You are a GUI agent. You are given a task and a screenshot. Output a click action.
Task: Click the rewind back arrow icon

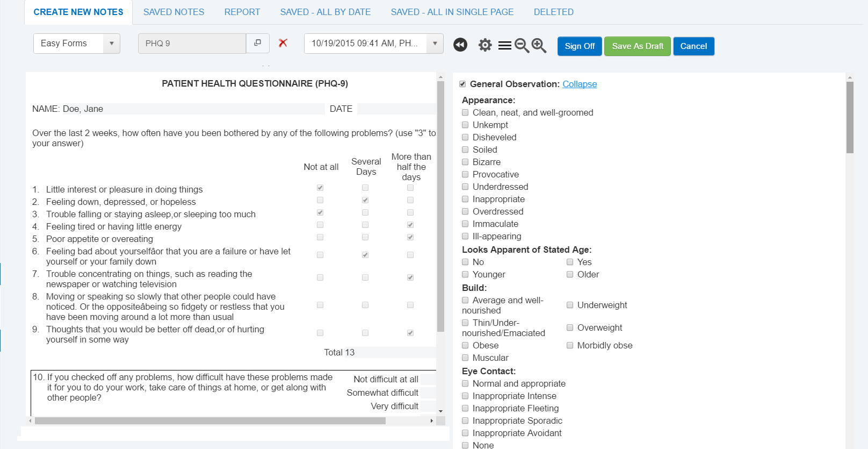pos(460,45)
